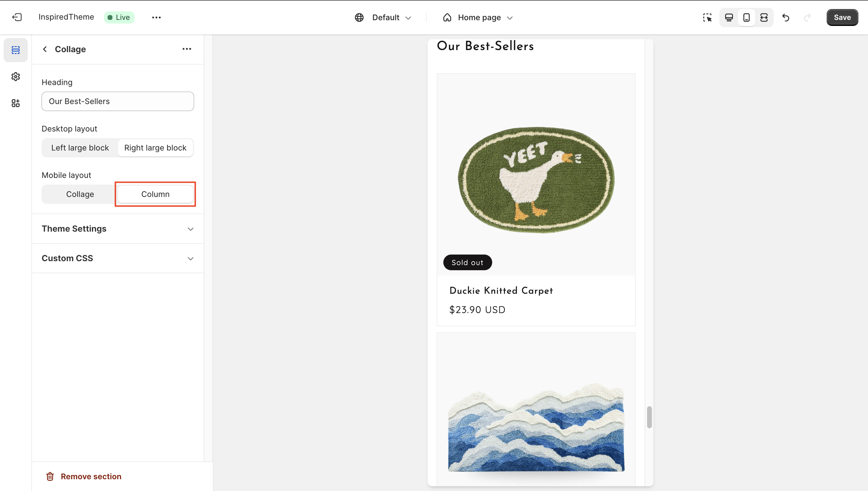
Task: Choose Collage mobile layout option
Action: [80, 194]
